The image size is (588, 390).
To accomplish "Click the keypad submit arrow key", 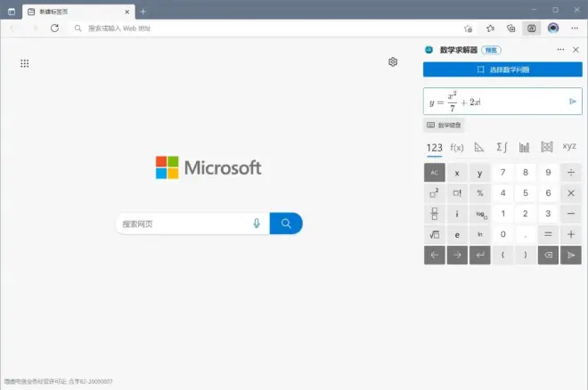I will click(x=571, y=256).
